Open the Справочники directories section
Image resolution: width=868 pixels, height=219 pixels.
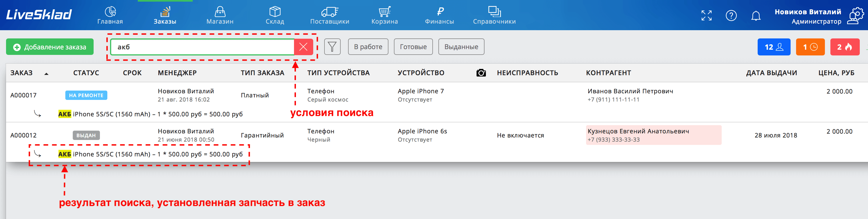point(494,15)
